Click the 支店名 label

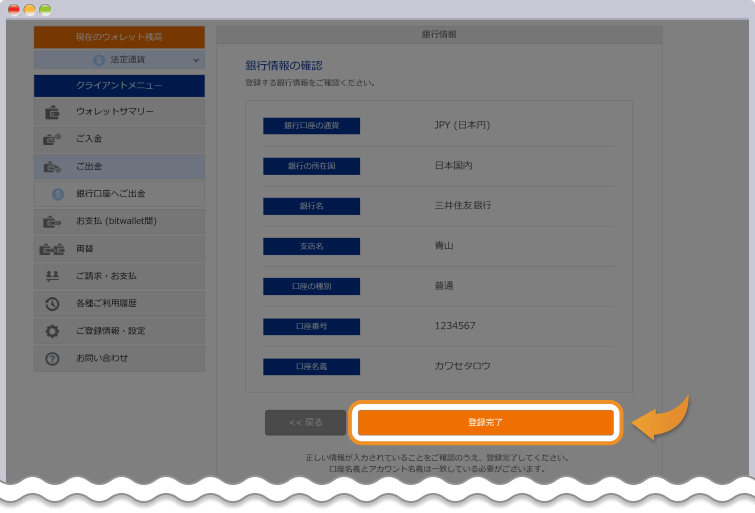click(312, 246)
